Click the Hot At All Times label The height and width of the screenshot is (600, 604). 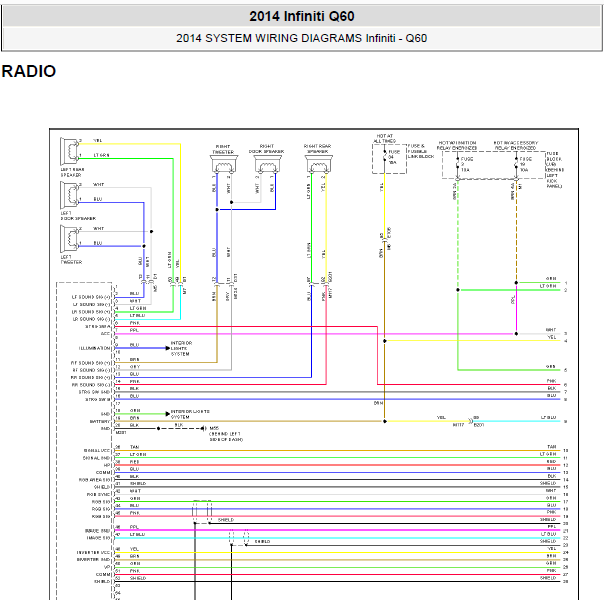pyautogui.click(x=384, y=139)
